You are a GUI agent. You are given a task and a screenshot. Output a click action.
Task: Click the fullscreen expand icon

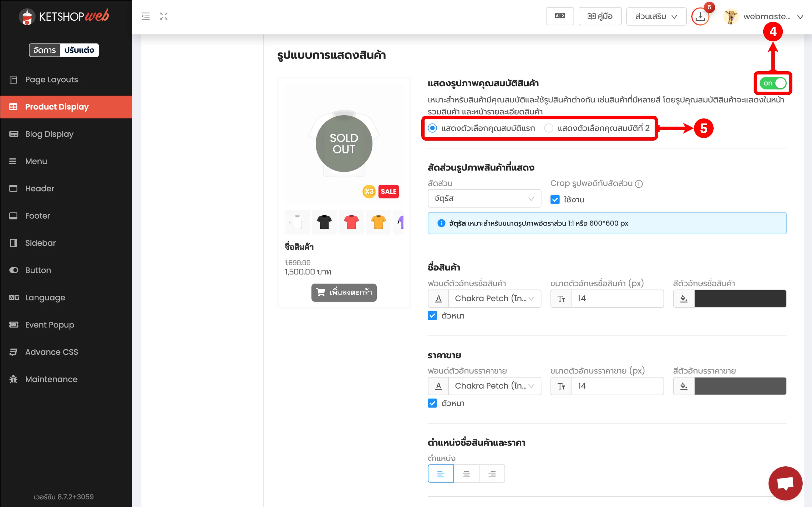(x=164, y=16)
